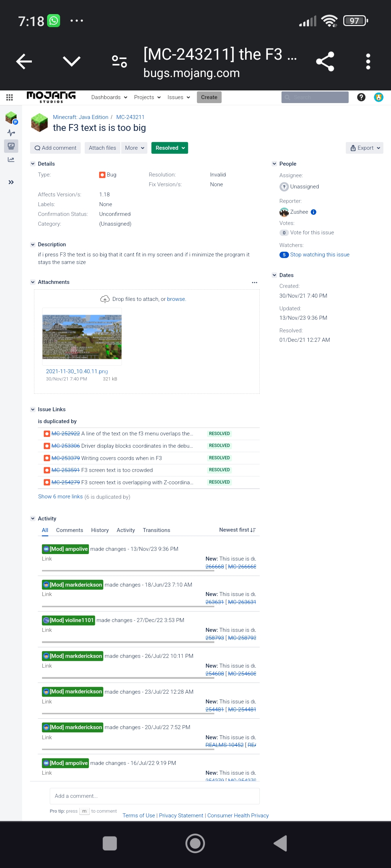Open the Projects menu
This screenshot has height=868, width=391.
tap(147, 97)
